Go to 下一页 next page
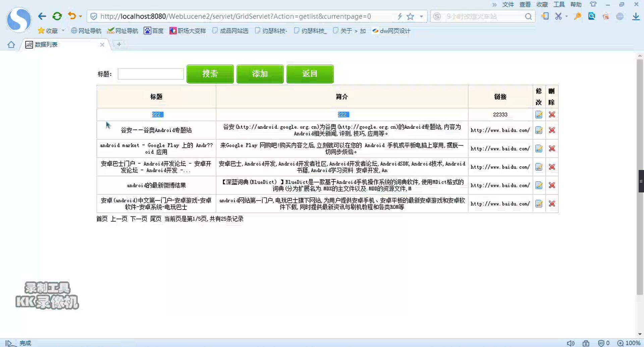This screenshot has width=644, height=347. tap(139, 219)
